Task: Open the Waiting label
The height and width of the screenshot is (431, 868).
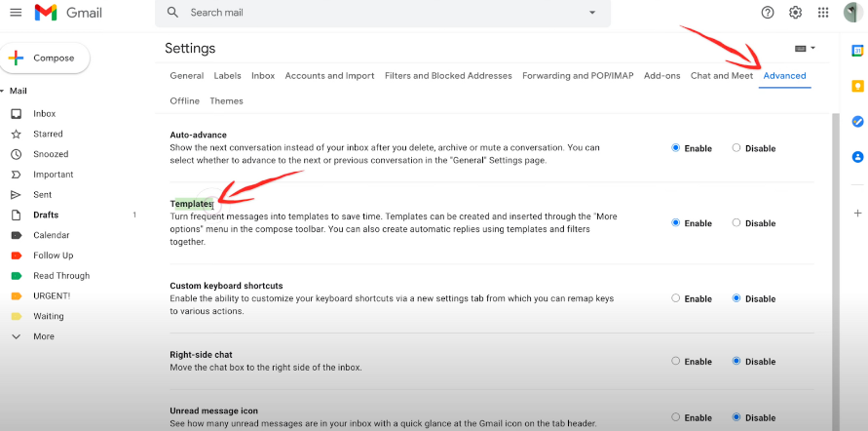Action: pos(48,316)
